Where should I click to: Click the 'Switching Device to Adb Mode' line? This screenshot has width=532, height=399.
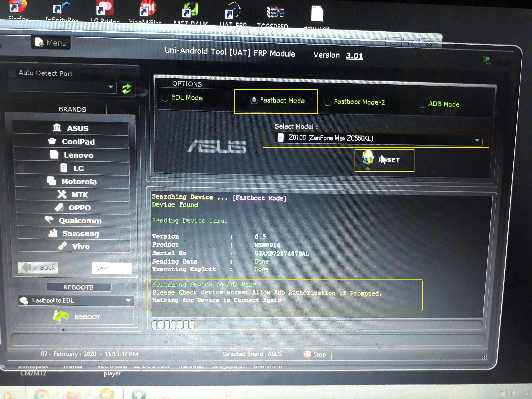(x=204, y=285)
